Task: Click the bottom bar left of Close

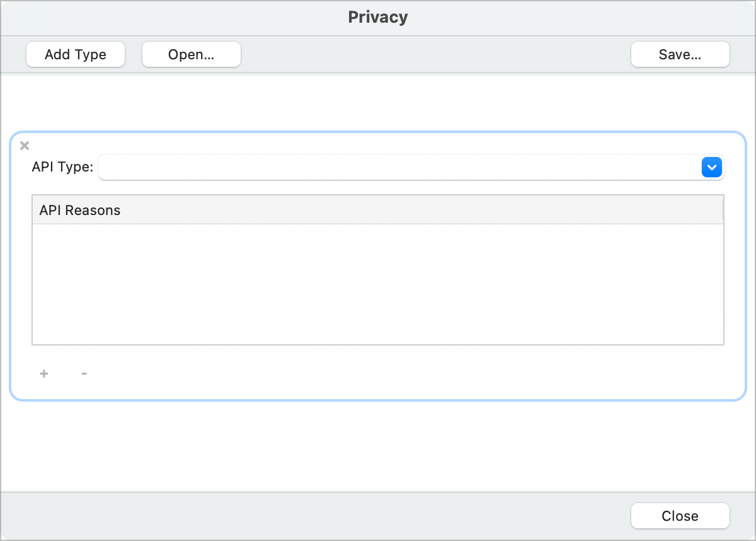Action: click(315, 516)
